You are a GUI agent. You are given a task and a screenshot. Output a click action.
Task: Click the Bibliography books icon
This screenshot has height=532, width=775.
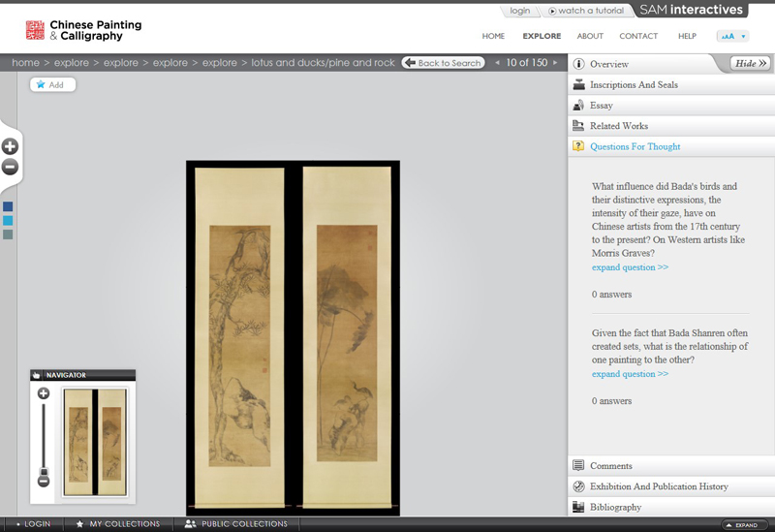[578, 507]
